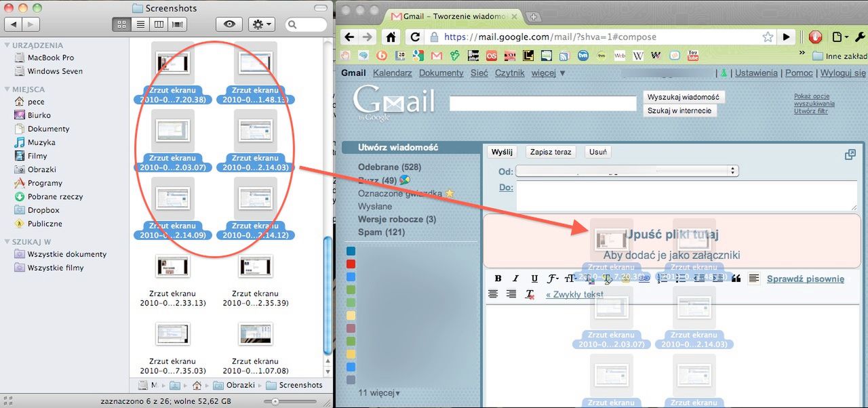868x408 pixels.
Task: Collapse the URZĄDZENIA sidebar section
Action: 7,45
